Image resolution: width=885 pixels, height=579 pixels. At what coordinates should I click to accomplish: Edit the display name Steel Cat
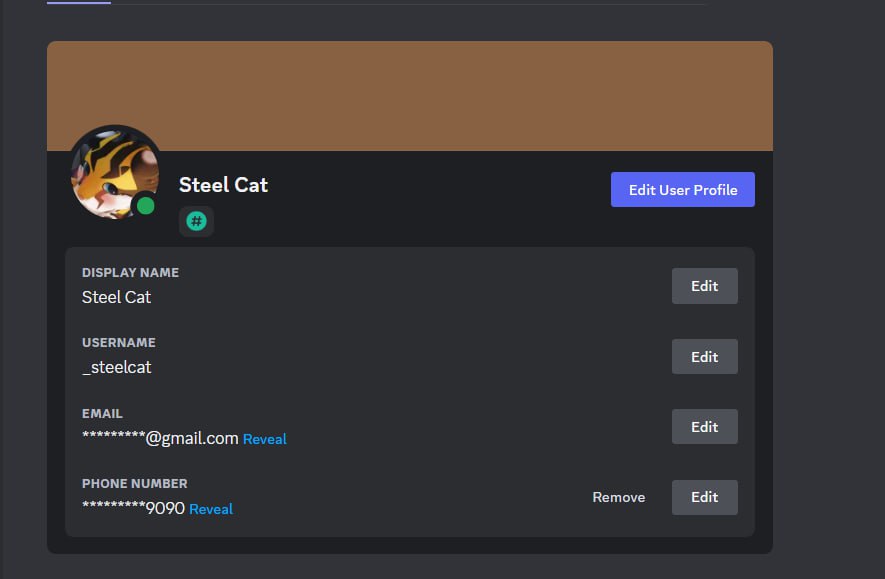(704, 286)
